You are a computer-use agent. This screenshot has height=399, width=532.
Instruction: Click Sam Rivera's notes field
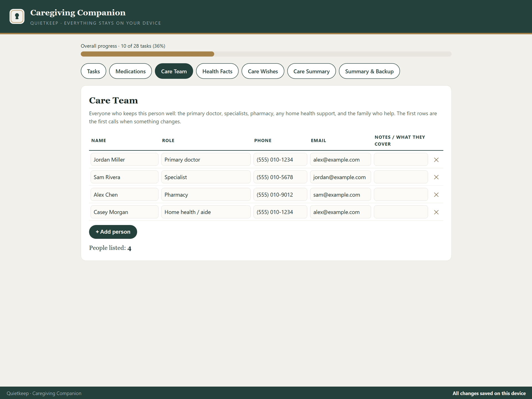[x=401, y=177]
